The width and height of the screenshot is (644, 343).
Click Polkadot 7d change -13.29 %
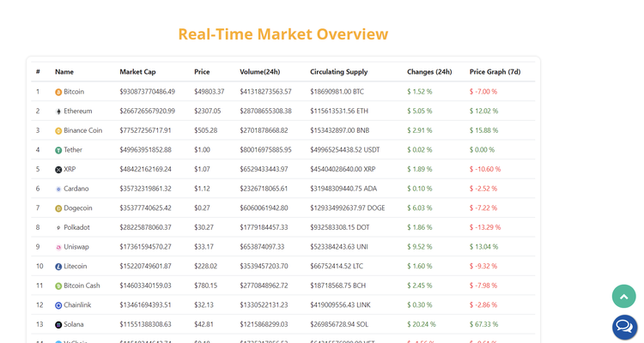(485, 227)
